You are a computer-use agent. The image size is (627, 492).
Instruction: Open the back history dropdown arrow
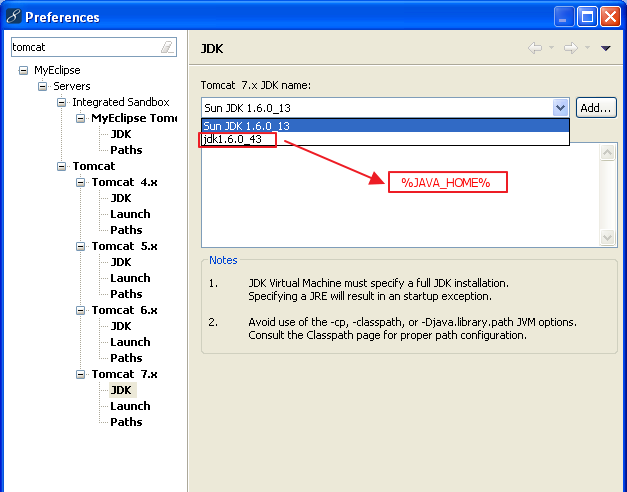[551, 48]
